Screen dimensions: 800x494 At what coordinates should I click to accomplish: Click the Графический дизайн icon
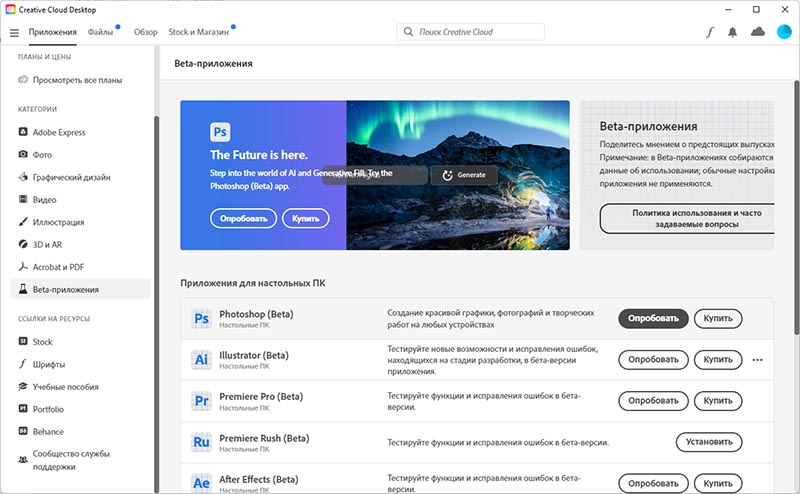23,177
